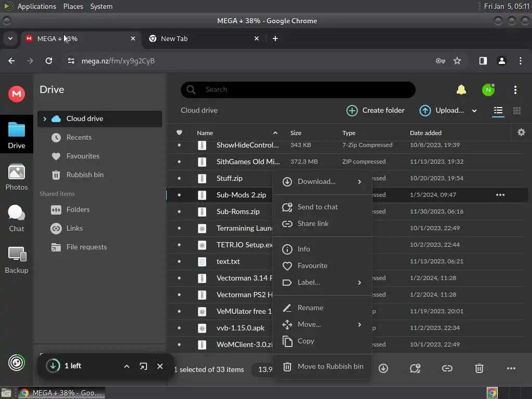Expand Cloud drive tree arrow
Viewport: 532px width, 399px height.
click(x=45, y=119)
